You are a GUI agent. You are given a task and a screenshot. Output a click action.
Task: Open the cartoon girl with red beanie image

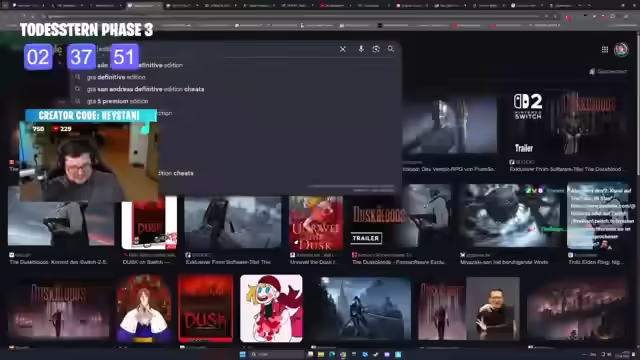click(271, 308)
